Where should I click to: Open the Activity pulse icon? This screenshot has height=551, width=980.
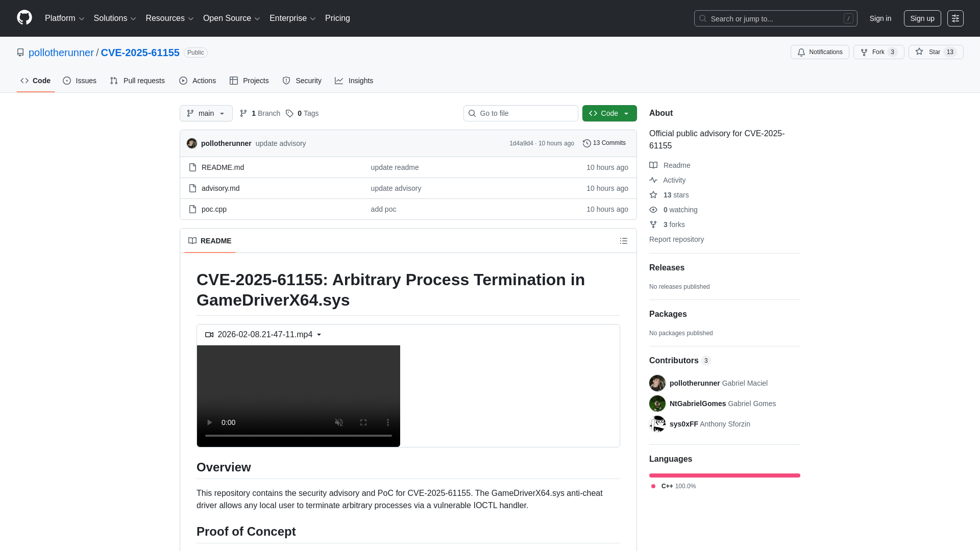(653, 180)
